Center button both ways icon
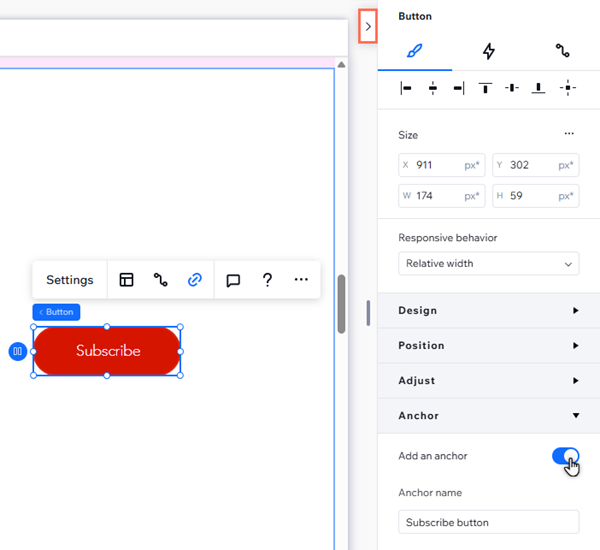Viewport: 600px width, 550px height. (568, 88)
